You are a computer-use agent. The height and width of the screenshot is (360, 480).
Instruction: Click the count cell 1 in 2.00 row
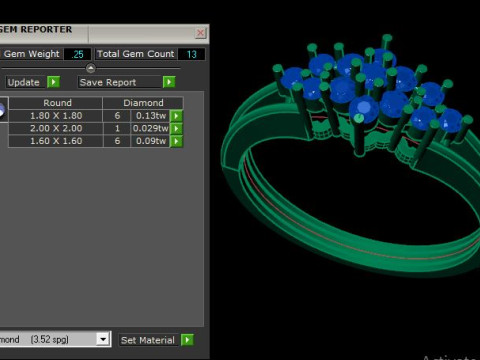(117, 129)
